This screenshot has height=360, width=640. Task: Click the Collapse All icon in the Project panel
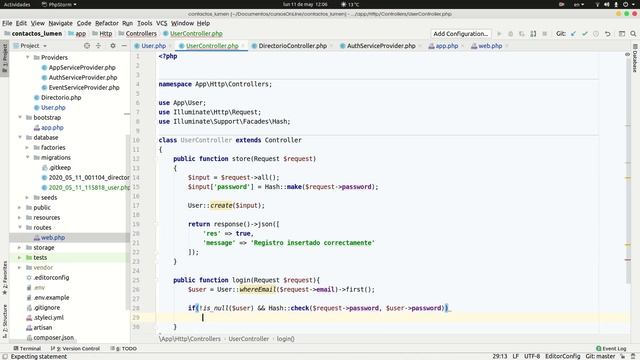click(x=98, y=46)
